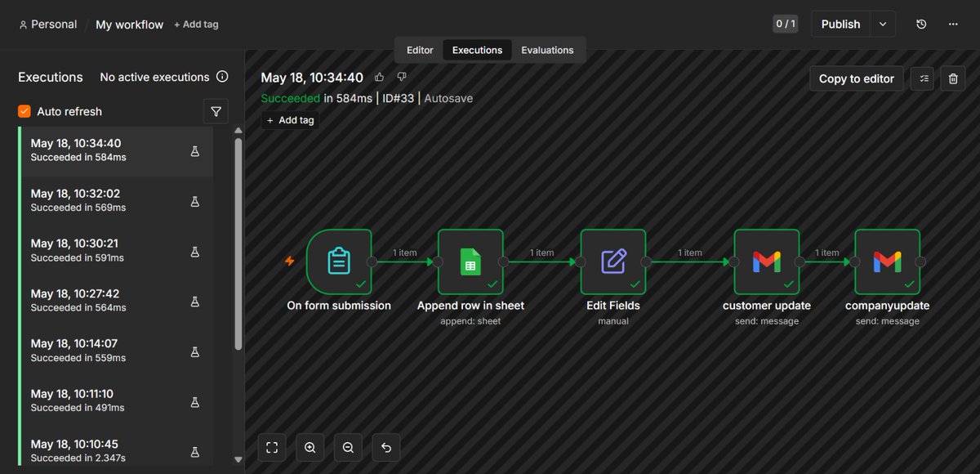Select the May 18, 10:11:10 execution

[x=116, y=401]
